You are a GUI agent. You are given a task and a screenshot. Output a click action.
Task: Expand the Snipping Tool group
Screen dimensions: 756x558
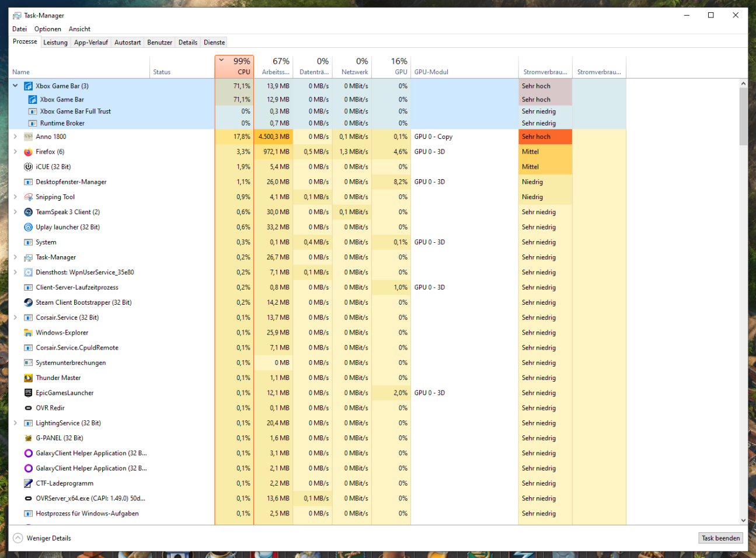(x=15, y=197)
